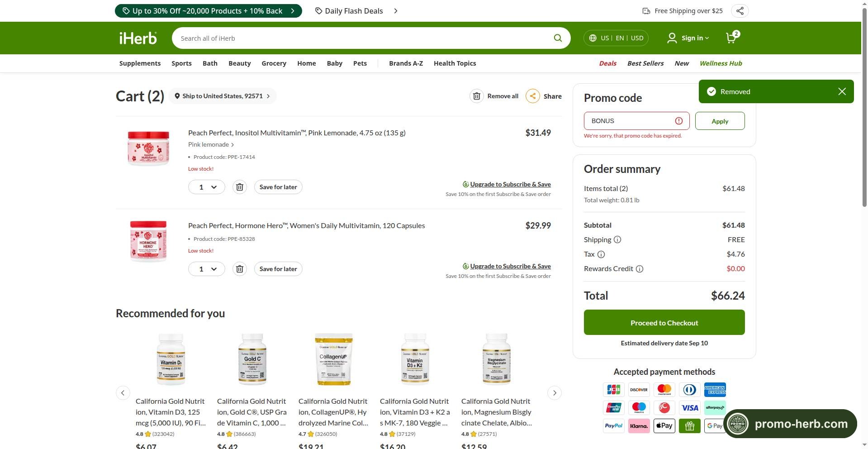Click the share icon in top bar

coord(740,11)
